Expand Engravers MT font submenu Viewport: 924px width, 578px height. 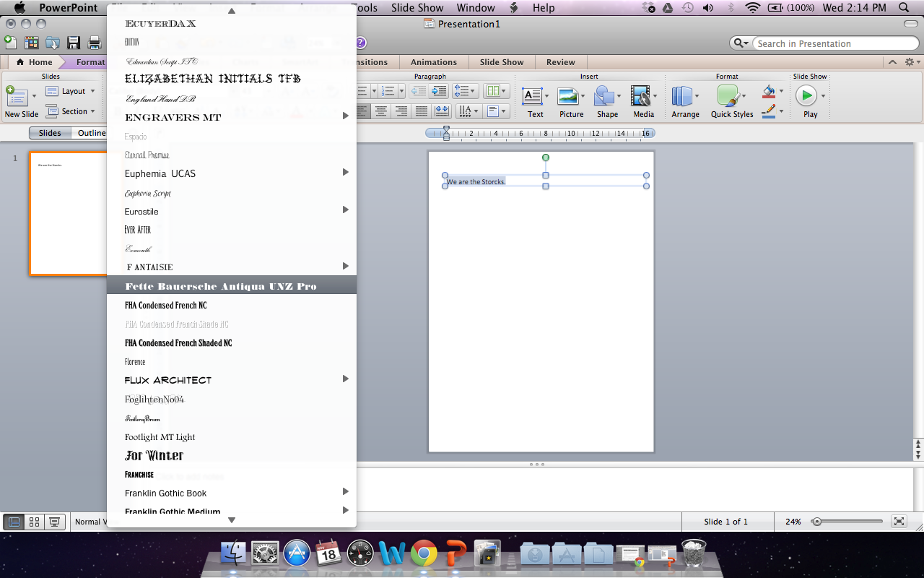(346, 116)
